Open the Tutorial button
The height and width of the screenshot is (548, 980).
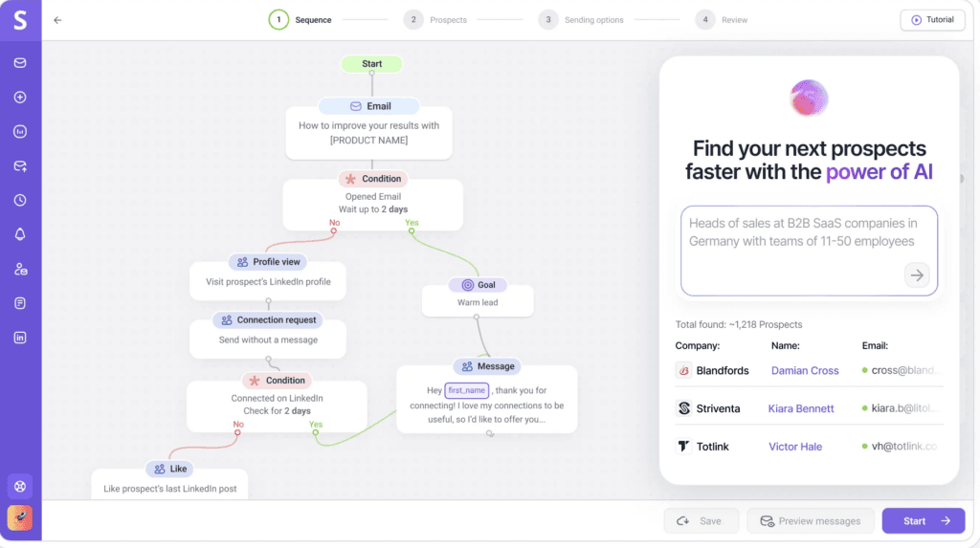932,20
